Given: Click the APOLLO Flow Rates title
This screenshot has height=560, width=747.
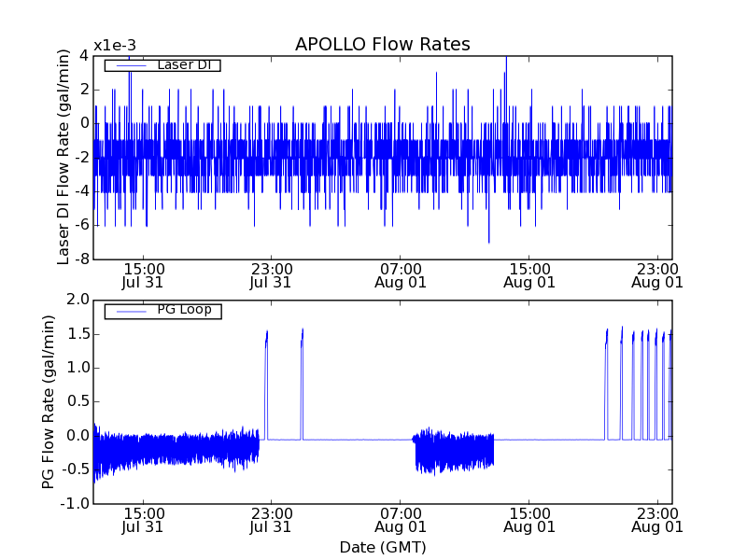Looking at the screenshot, I should [x=383, y=44].
